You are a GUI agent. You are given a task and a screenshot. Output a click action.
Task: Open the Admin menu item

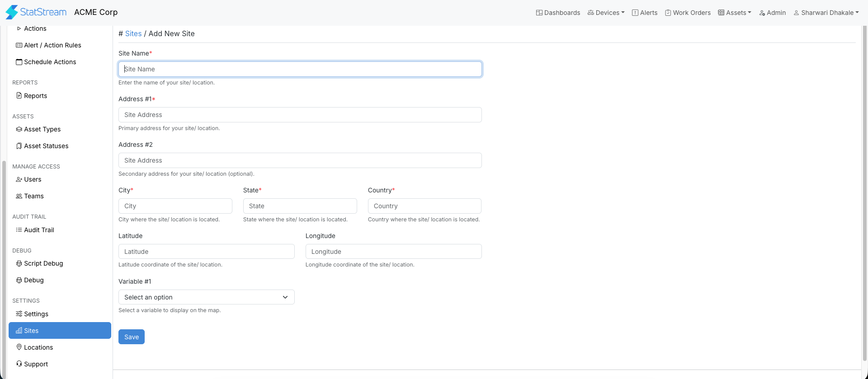(773, 13)
